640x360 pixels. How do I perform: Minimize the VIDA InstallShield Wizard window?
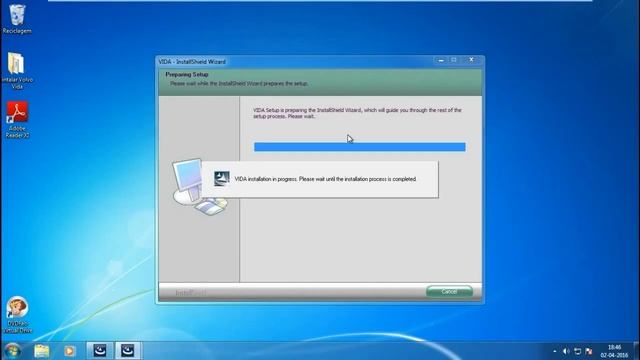441,60
